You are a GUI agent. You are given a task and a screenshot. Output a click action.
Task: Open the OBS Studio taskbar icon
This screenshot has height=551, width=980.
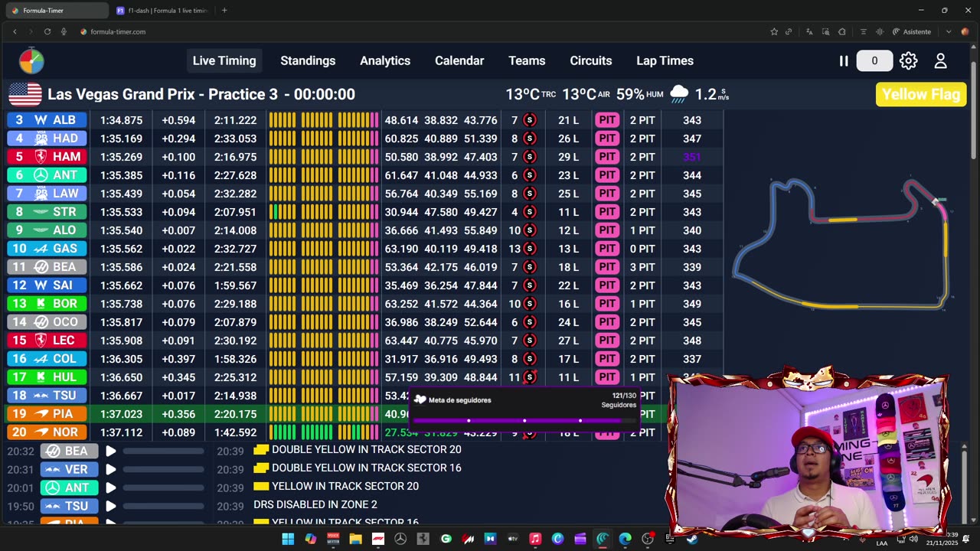648,539
